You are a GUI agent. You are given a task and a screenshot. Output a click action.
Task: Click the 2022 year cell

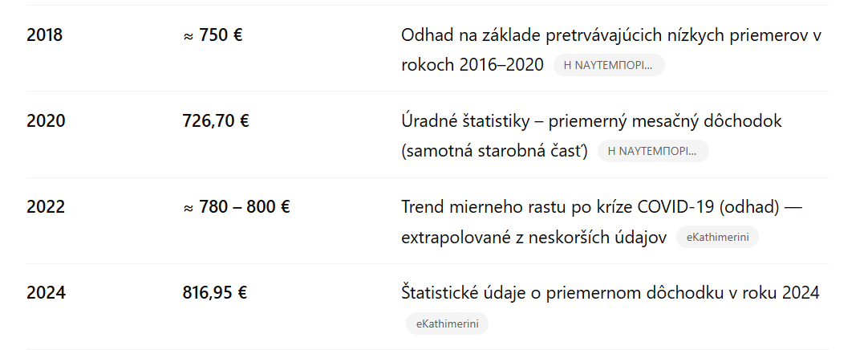[x=46, y=207]
